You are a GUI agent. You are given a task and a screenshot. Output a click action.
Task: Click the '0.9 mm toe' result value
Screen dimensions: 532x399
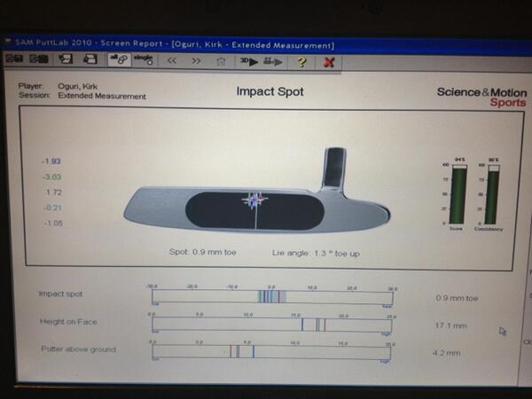[457, 298]
